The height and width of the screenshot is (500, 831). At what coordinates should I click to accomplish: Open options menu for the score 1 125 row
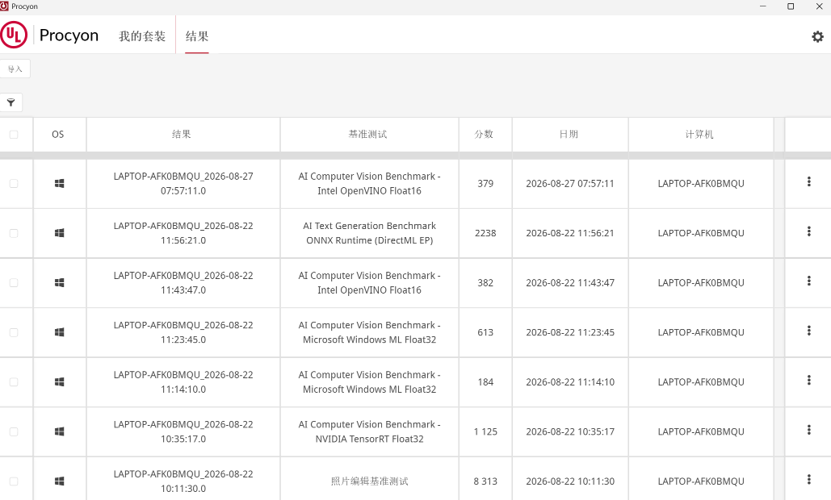(x=809, y=430)
